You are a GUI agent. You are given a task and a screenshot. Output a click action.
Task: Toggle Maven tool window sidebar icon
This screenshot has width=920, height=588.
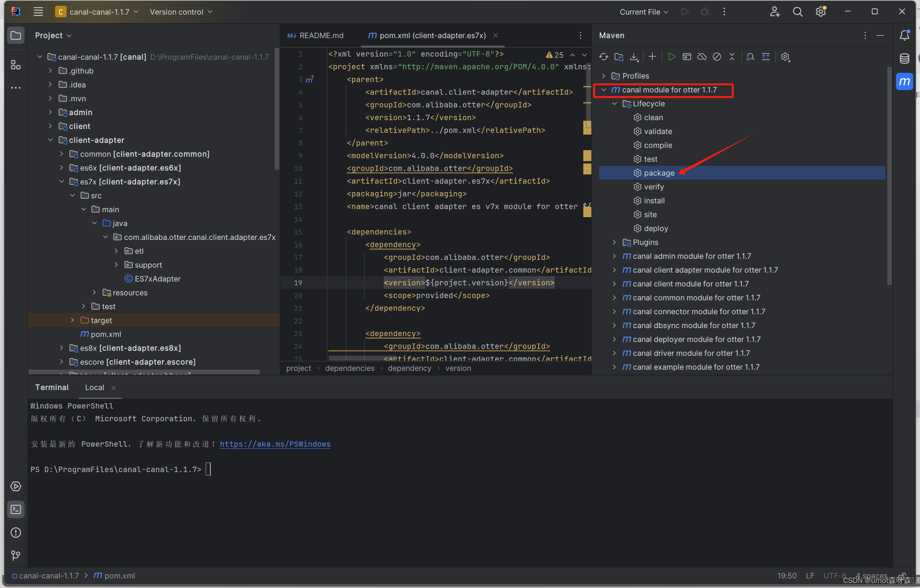904,82
